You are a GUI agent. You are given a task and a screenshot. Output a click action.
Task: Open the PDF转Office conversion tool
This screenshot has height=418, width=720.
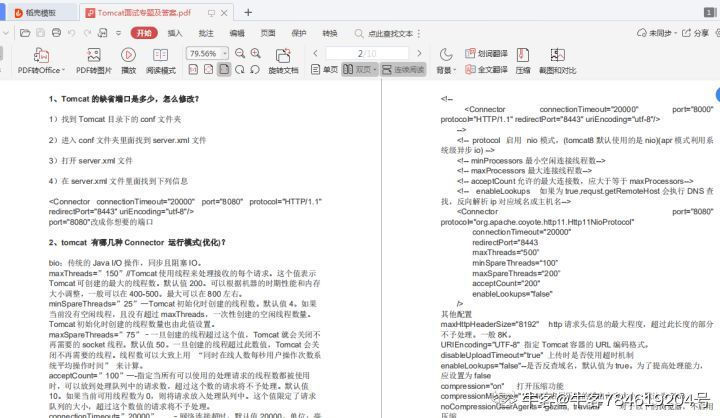[x=41, y=61]
